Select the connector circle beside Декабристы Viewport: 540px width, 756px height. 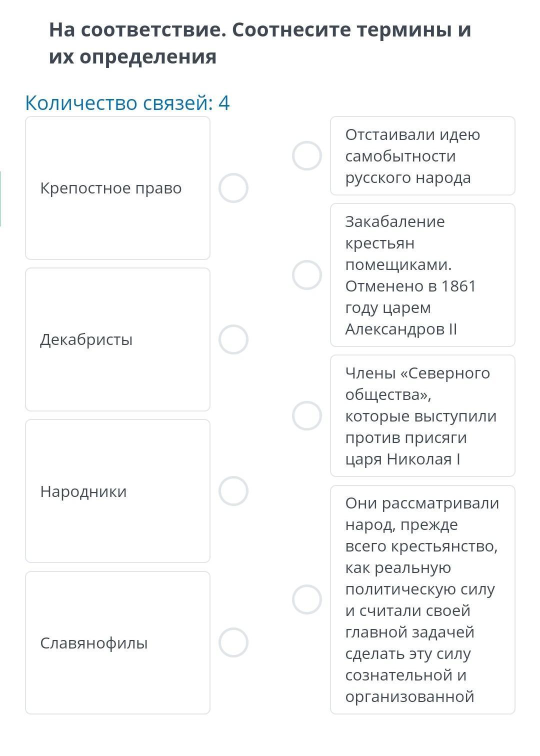(x=233, y=339)
